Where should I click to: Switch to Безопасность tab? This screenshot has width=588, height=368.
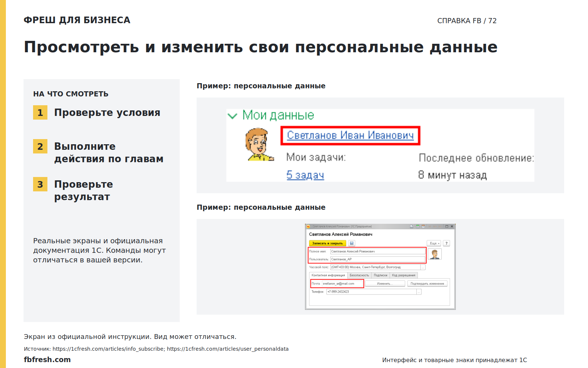(x=359, y=275)
